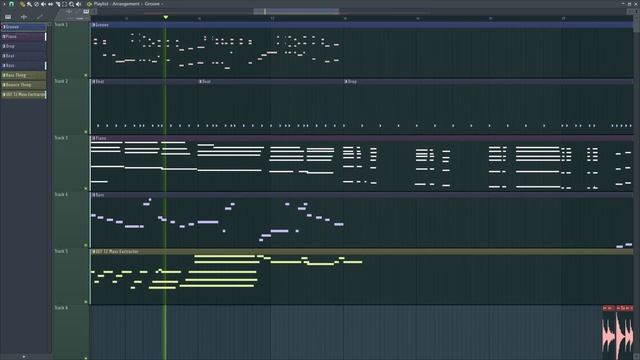
Task: Click the horizontal scroll bar handle at top
Action: 296,11
